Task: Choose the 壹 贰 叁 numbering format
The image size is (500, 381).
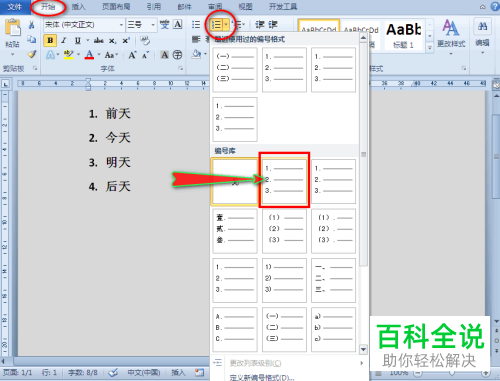Action: click(x=235, y=231)
